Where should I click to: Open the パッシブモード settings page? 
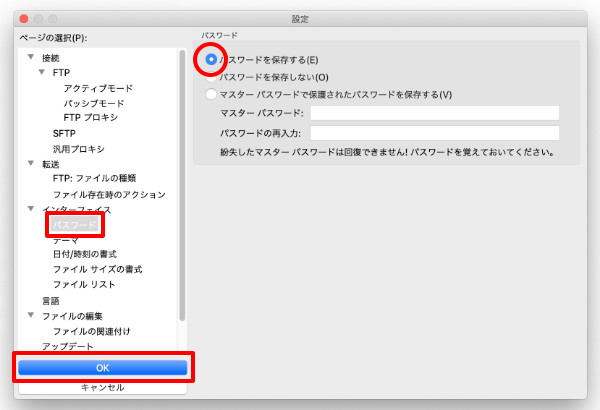94,103
